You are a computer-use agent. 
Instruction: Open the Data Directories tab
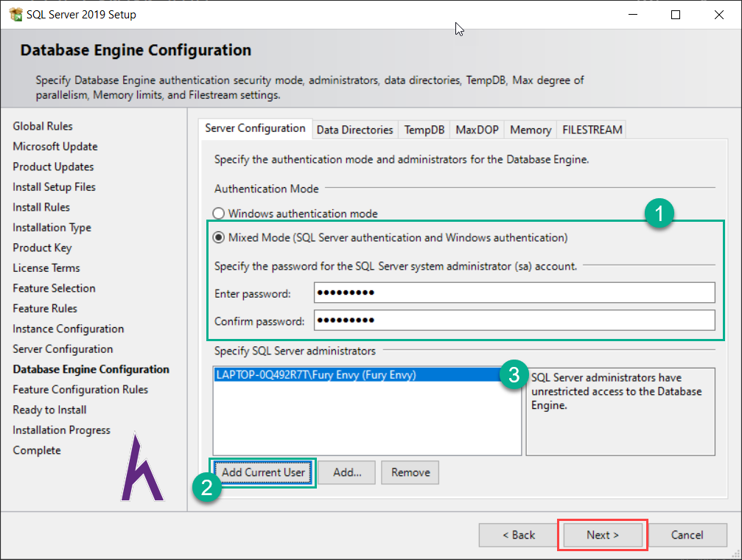354,130
